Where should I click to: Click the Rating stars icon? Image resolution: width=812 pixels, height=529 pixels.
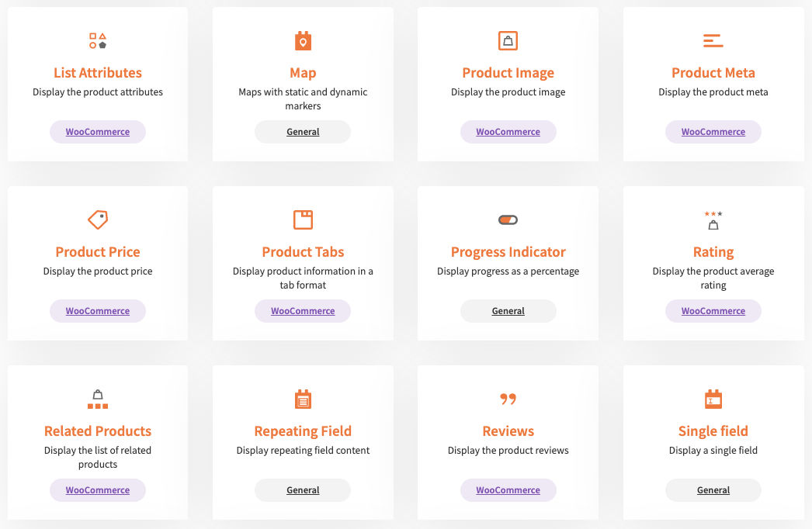coord(713,220)
